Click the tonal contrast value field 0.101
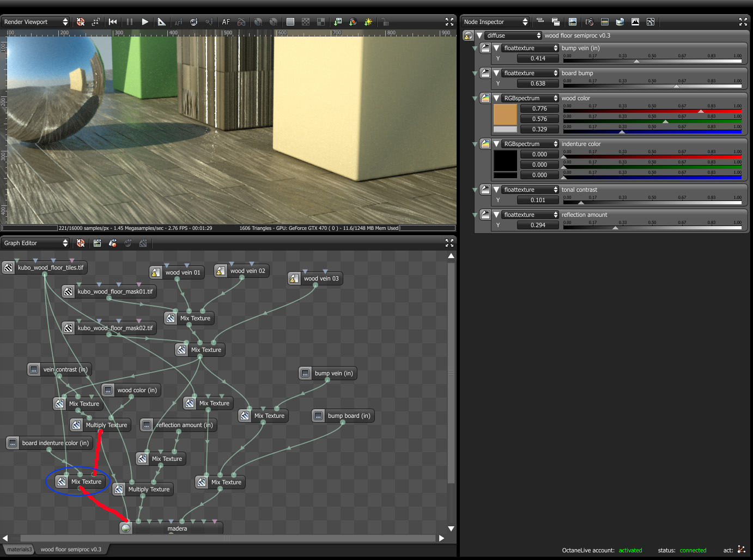 point(538,200)
